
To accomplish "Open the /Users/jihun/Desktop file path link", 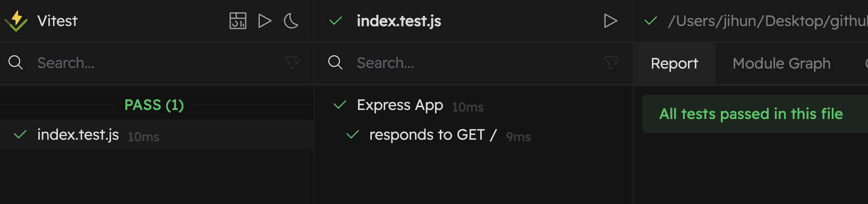I will tap(768, 21).
